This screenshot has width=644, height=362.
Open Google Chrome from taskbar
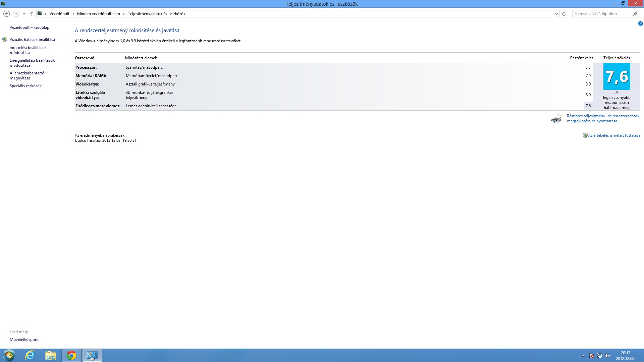71,355
